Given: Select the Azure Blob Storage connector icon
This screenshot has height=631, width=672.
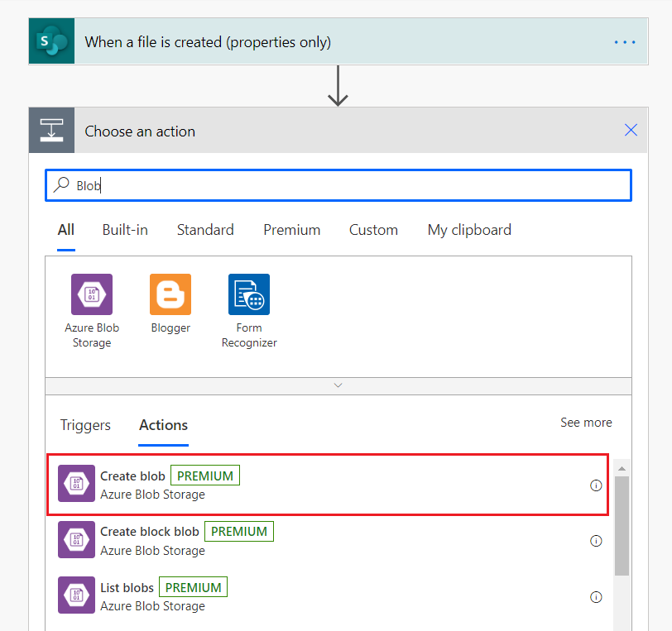Looking at the screenshot, I should pyautogui.click(x=92, y=294).
